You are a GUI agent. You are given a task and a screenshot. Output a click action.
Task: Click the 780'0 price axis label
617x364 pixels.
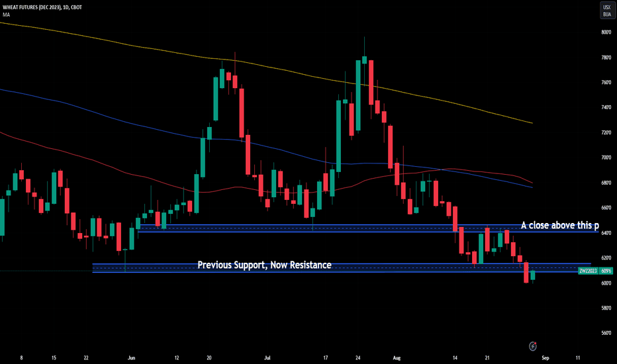(x=606, y=58)
